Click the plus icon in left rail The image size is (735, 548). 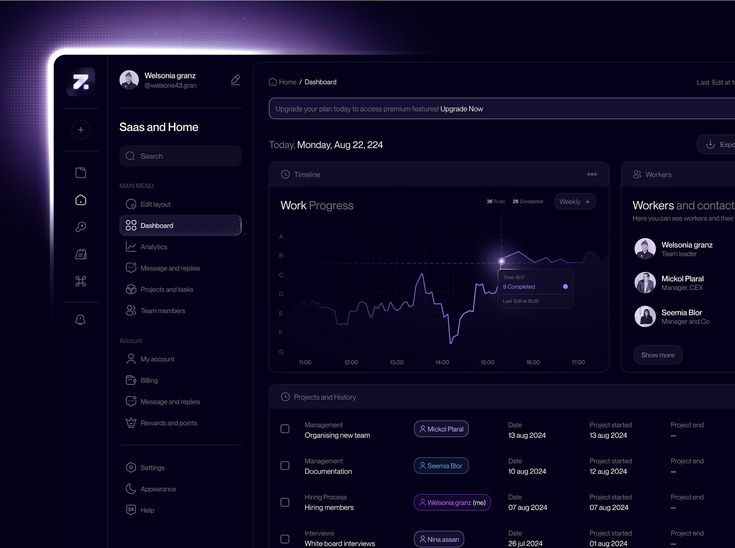click(81, 130)
